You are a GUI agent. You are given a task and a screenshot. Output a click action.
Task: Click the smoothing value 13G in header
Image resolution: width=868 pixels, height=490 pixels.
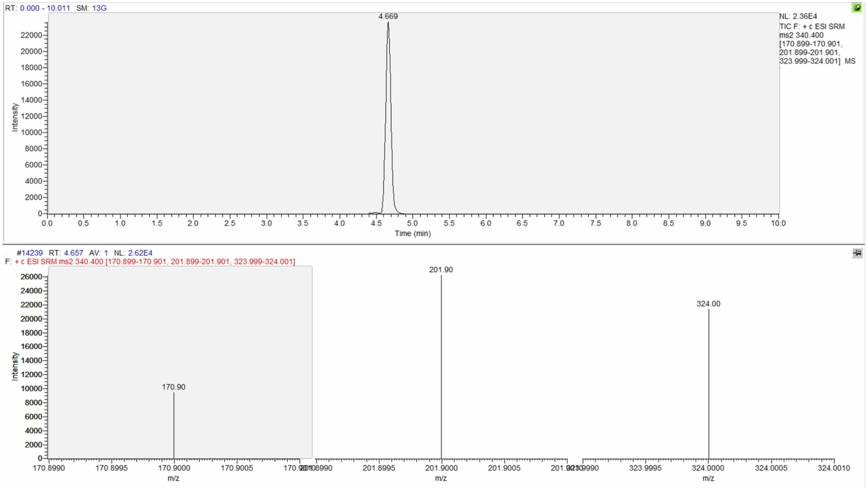[99, 8]
